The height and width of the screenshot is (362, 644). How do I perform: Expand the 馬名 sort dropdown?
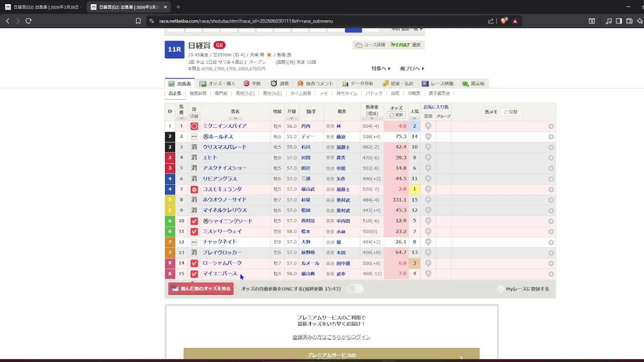[x=235, y=118]
